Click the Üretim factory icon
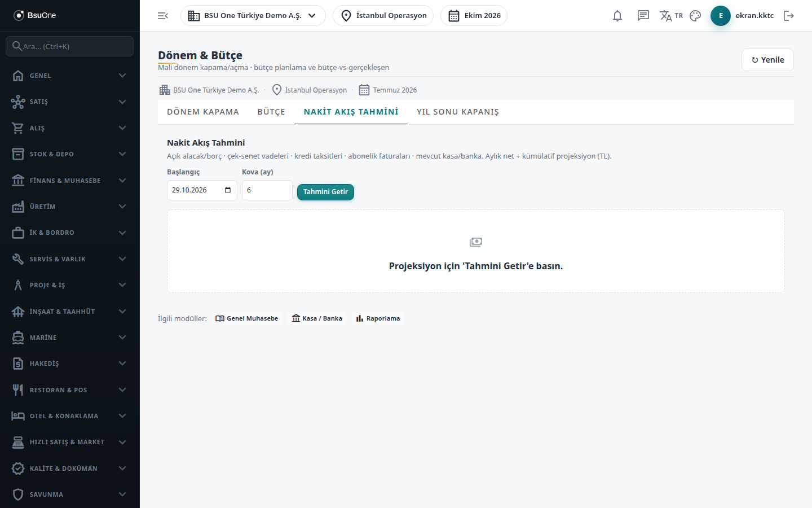The image size is (812, 508). [x=18, y=207]
